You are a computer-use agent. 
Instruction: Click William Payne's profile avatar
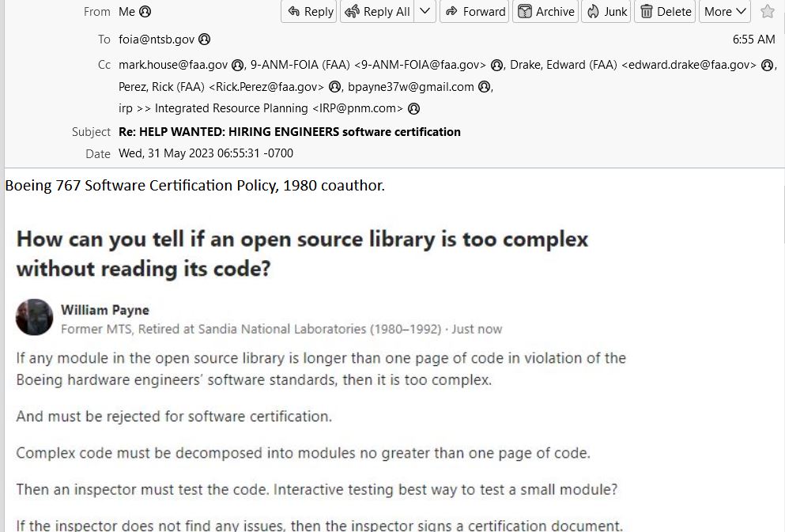coord(35,317)
